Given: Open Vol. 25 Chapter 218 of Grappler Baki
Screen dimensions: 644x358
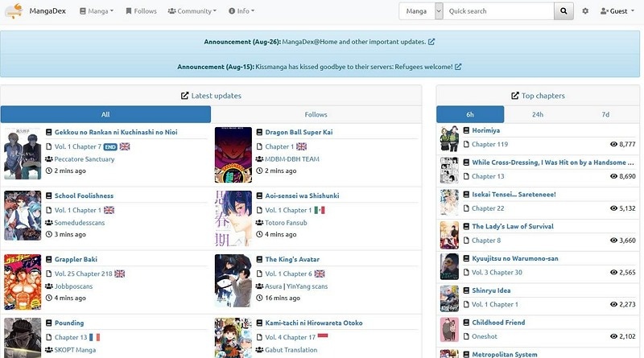Looking at the screenshot, I should pyautogui.click(x=84, y=274).
